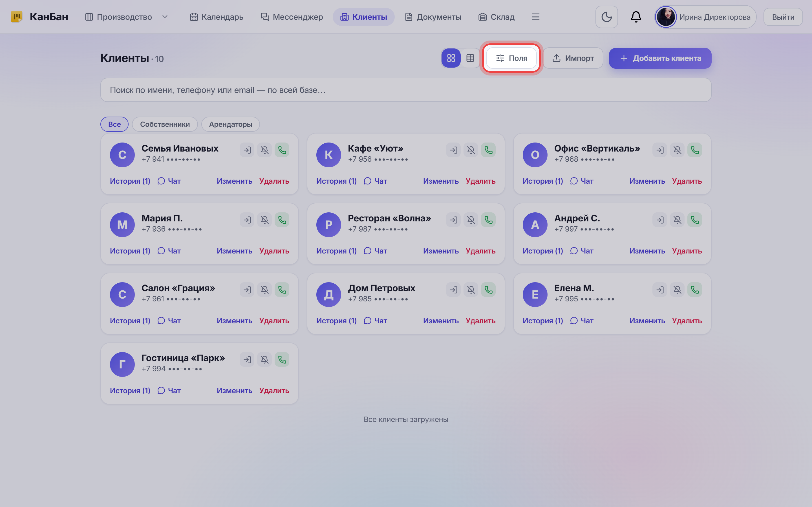Open hamburger menu in top navigation
The image size is (812, 507).
[x=535, y=17]
